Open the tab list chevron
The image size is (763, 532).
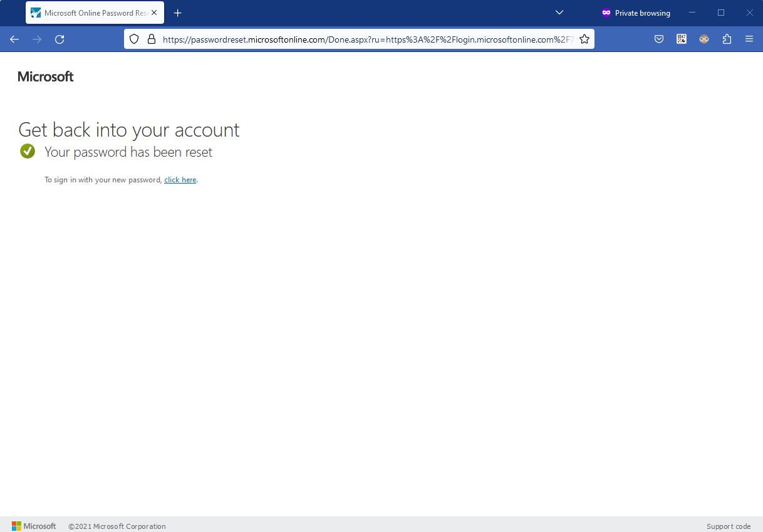[x=559, y=13]
